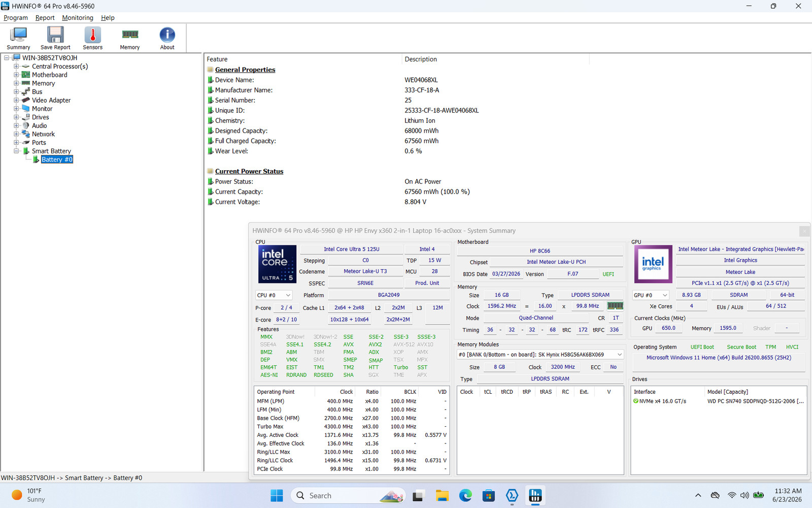Click the SRN6E SSPEC value
The height and width of the screenshot is (508, 812).
pos(365,283)
